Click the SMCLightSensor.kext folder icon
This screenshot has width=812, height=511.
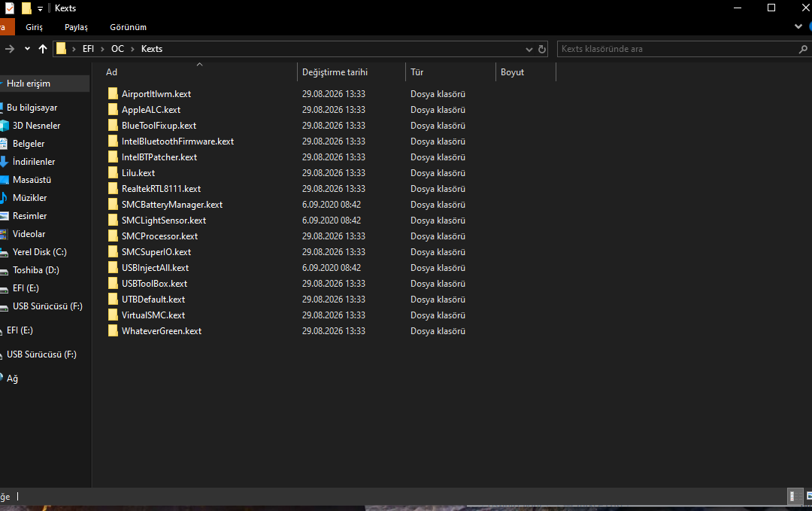113,221
